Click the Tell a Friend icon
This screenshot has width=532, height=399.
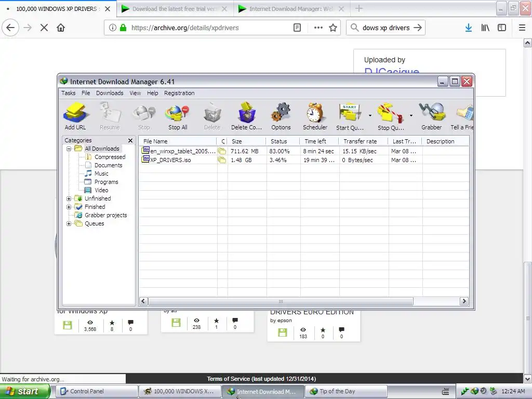click(462, 116)
